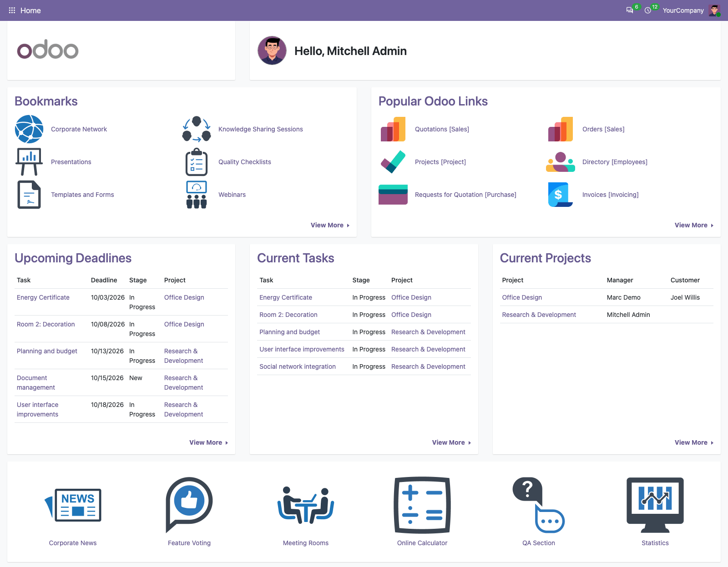Click the Presentations easel icon
The height and width of the screenshot is (567, 728).
click(29, 162)
